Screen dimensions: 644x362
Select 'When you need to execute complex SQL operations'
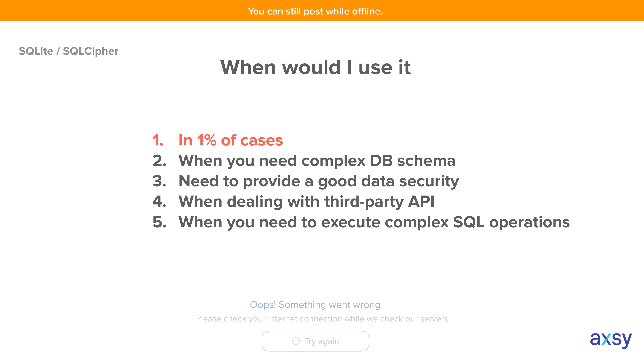pos(374,222)
